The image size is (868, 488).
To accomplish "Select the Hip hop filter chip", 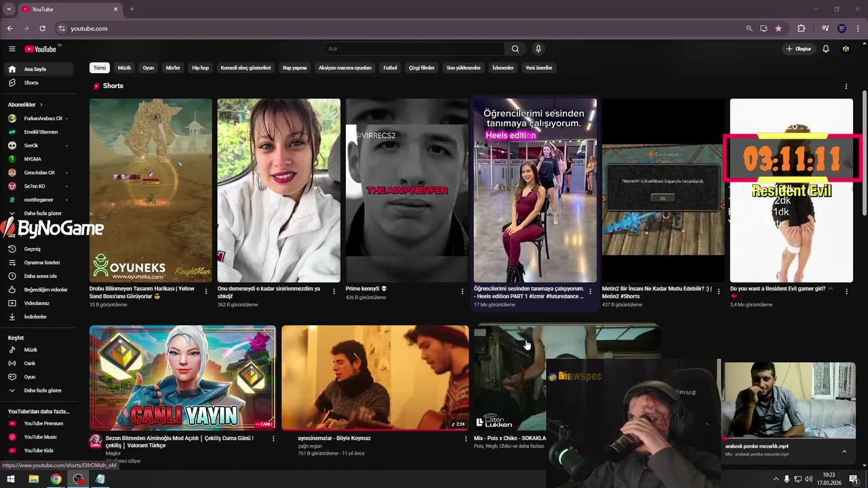I will pos(200,68).
